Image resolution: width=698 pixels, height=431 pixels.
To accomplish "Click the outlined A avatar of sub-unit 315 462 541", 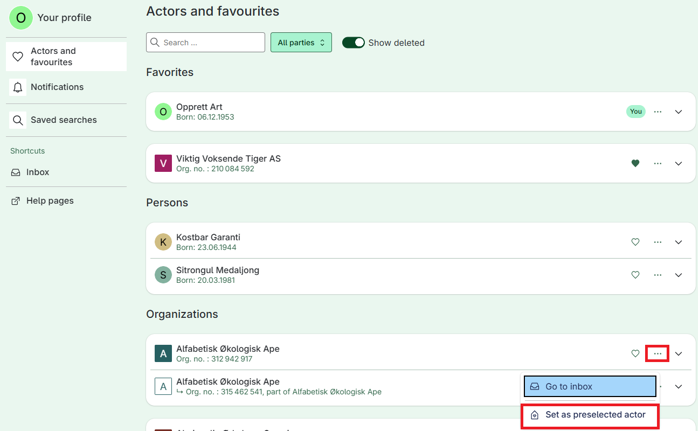I will 163,386.
